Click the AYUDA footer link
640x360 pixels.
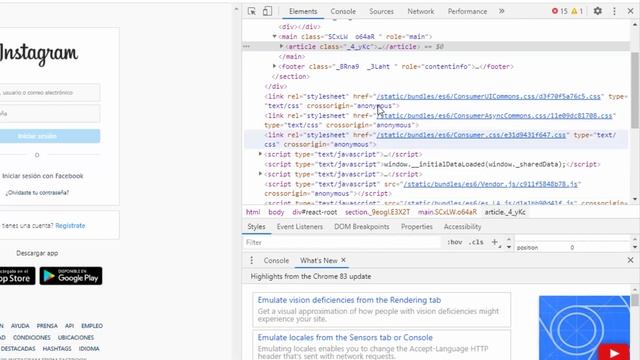(20, 326)
